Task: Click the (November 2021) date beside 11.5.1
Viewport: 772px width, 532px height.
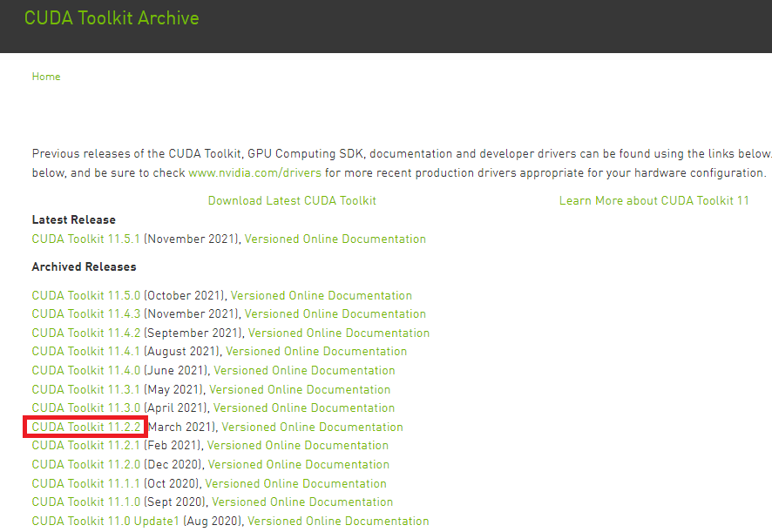Action: tap(192, 239)
